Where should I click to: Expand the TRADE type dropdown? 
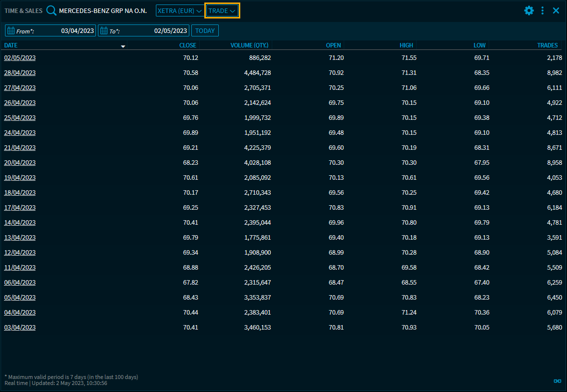[222, 10]
